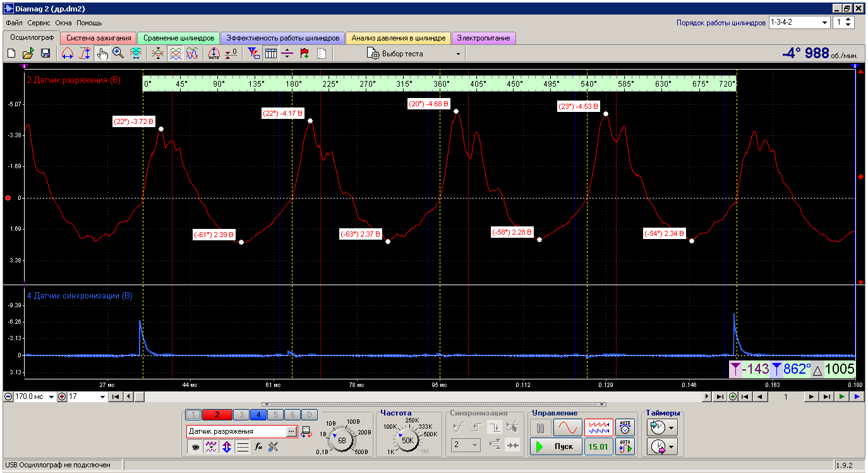Open the Файл menu

(x=14, y=22)
